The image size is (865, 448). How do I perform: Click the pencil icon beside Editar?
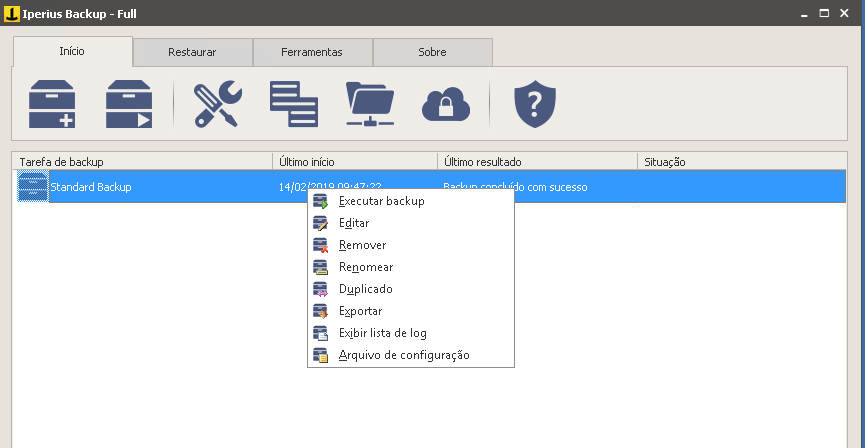321,223
